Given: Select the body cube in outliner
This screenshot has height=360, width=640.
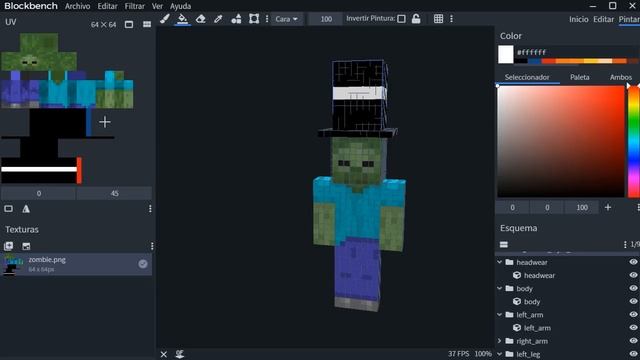Looking at the screenshot, I should pos(532,302).
